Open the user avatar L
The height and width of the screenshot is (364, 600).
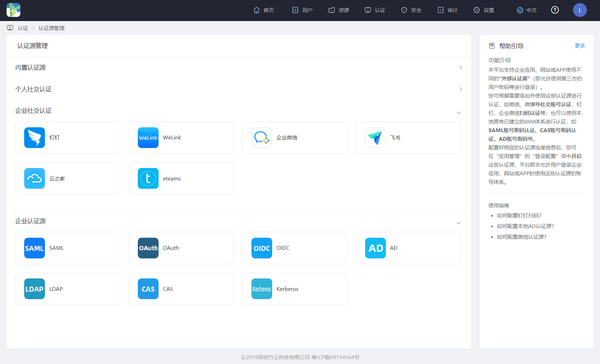[580, 10]
